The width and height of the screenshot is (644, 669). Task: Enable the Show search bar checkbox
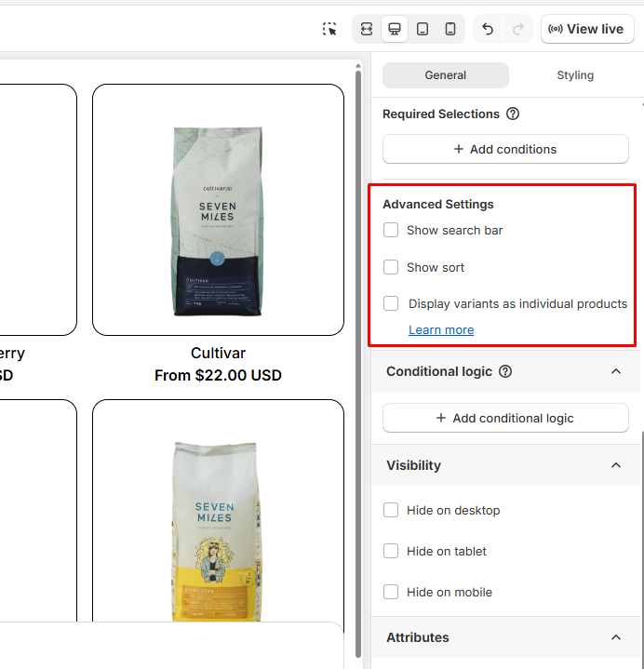(x=391, y=230)
